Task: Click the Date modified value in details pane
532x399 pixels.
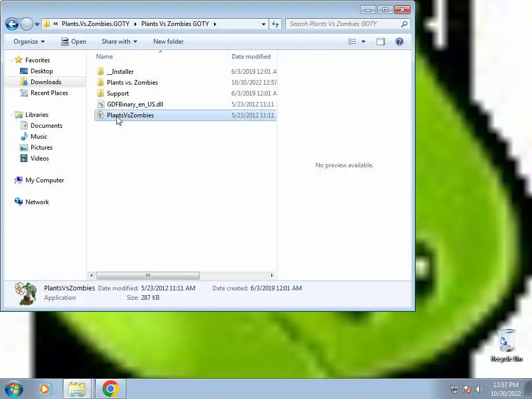Action: point(168,288)
